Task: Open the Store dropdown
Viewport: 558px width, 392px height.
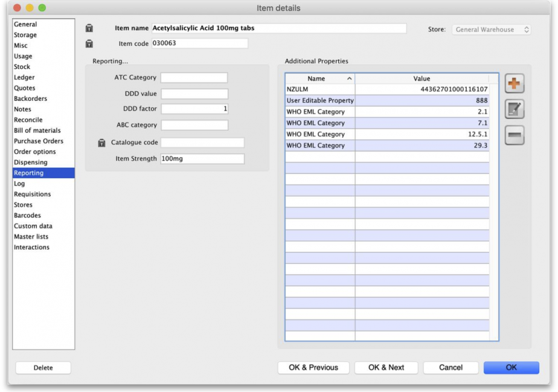Action: tap(492, 30)
